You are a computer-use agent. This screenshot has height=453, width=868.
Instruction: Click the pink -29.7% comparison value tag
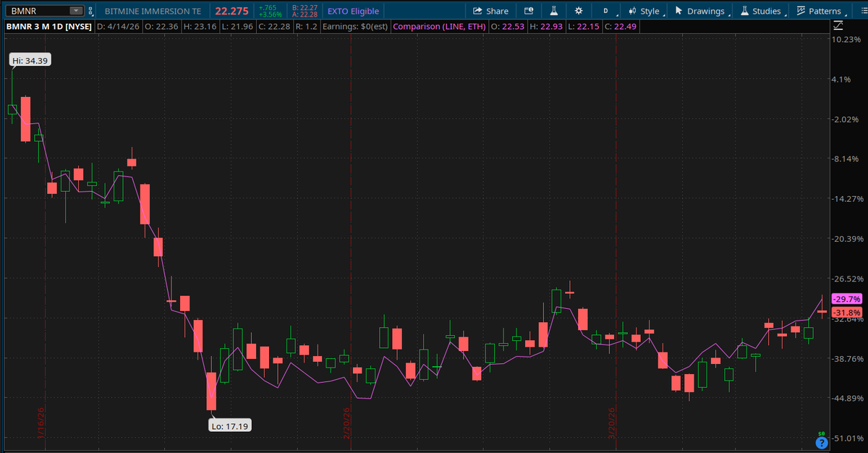click(x=846, y=299)
